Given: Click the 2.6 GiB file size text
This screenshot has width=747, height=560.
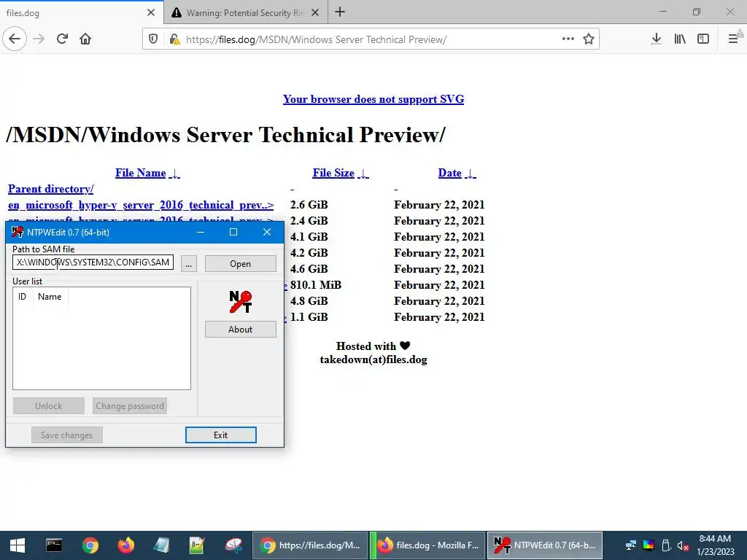Looking at the screenshot, I should coord(309,205).
